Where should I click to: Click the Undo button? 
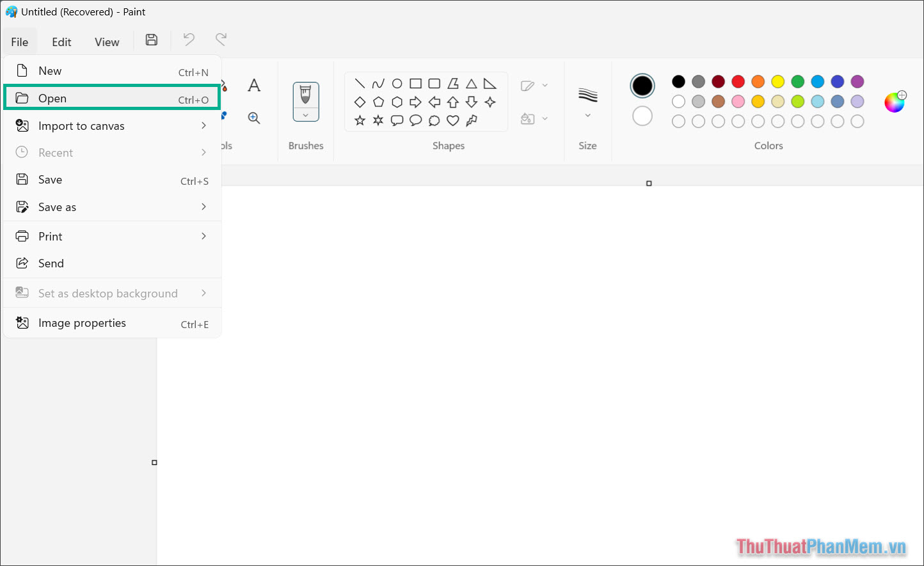(189, 40)
